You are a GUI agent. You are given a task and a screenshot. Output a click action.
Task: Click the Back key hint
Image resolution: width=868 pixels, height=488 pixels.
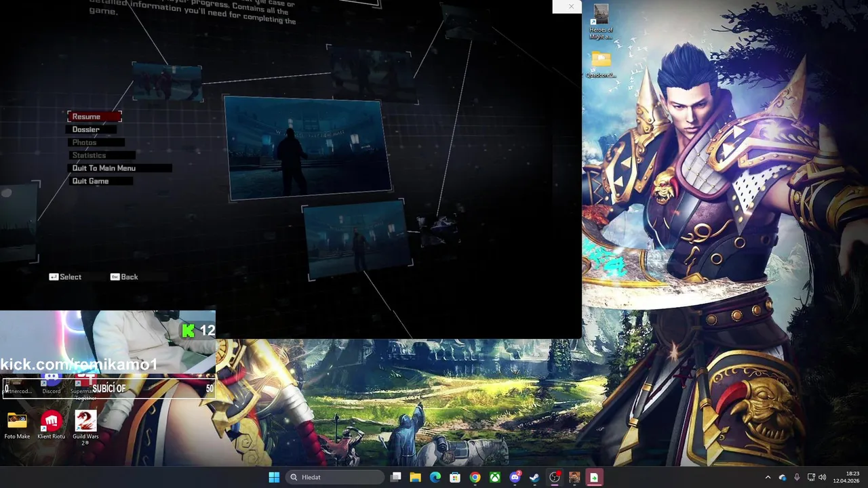pos(124,277)
